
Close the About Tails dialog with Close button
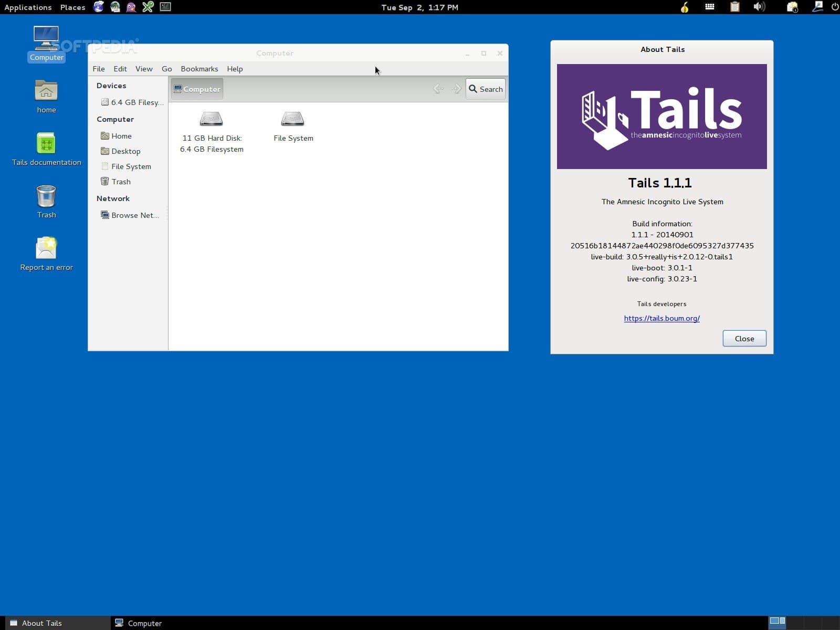tap(744, 338)
